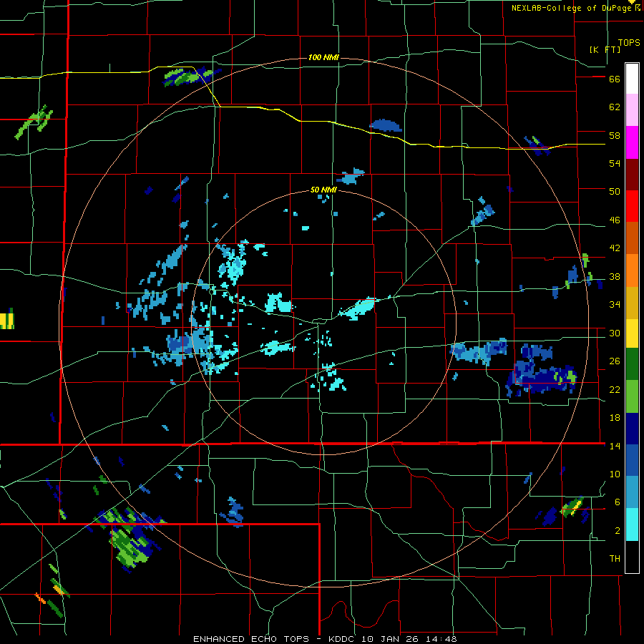Click the white top legend swatch
This screenshot has height=644, width=644.
coord(632,79)
